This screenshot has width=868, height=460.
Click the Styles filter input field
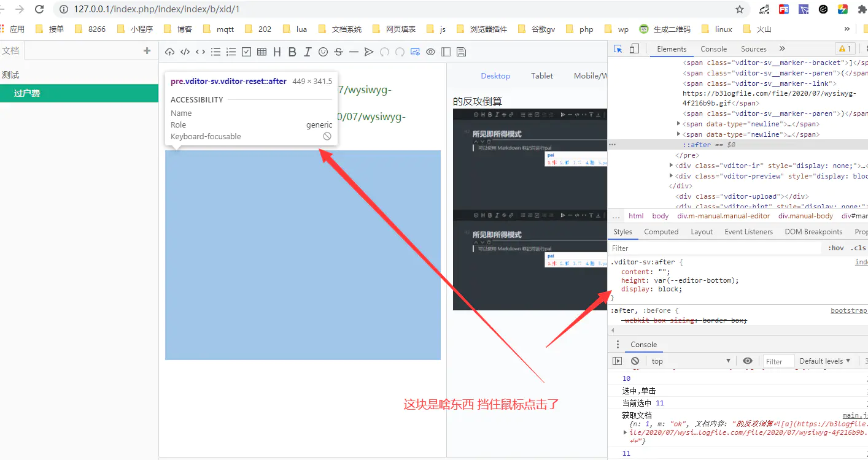pyautogui.click(x=712, y=248)
